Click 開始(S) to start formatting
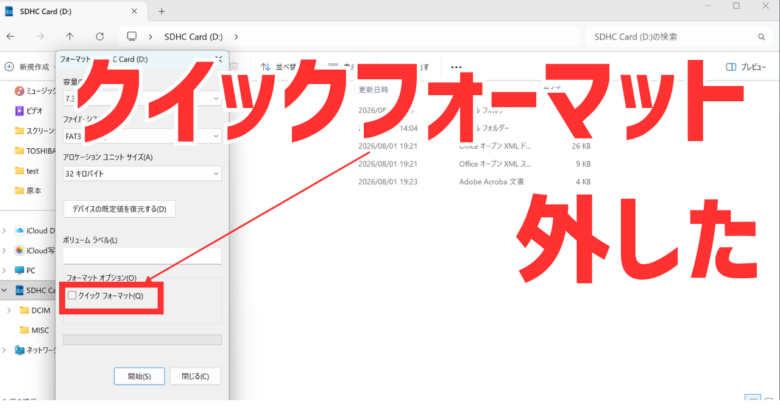 click(139, 376)
